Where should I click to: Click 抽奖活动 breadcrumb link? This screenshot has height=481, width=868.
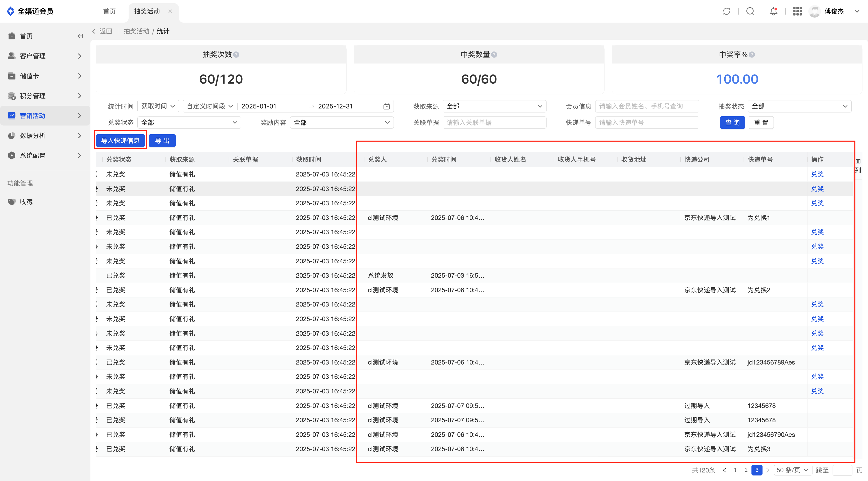(x=136, y=31)
